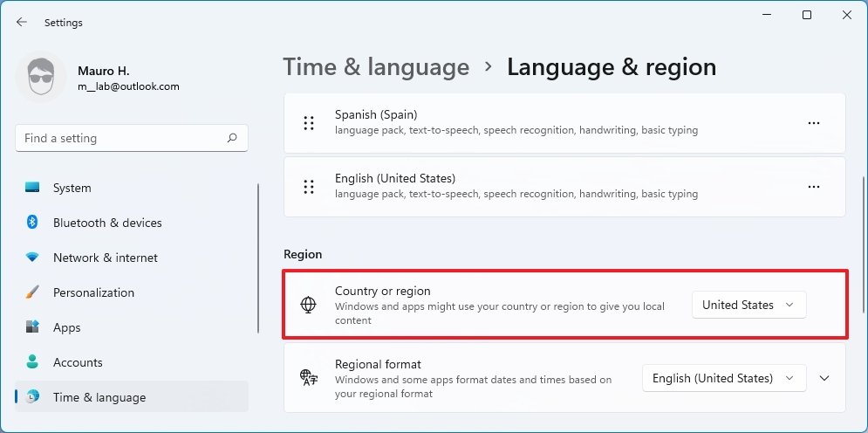Expand the Regional format section

(824, 378)
